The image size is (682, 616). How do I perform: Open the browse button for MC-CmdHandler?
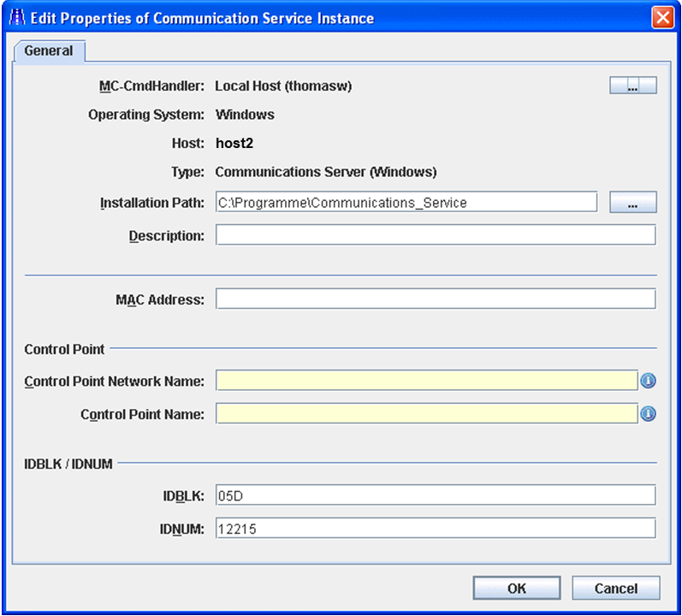[x=632, y=86]
